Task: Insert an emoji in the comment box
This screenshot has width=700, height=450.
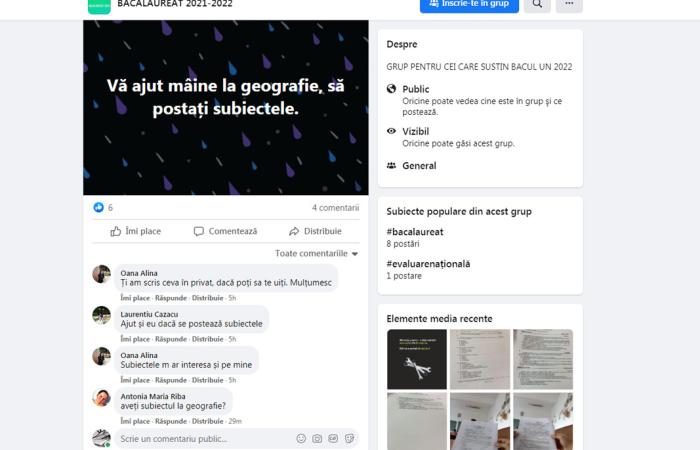Action: click(301, 438)
